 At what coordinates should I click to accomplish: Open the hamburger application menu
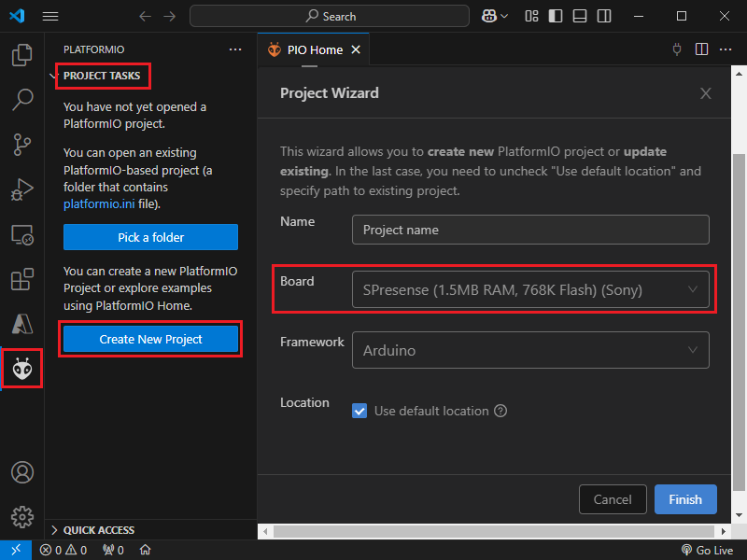(x=50, y=16)
